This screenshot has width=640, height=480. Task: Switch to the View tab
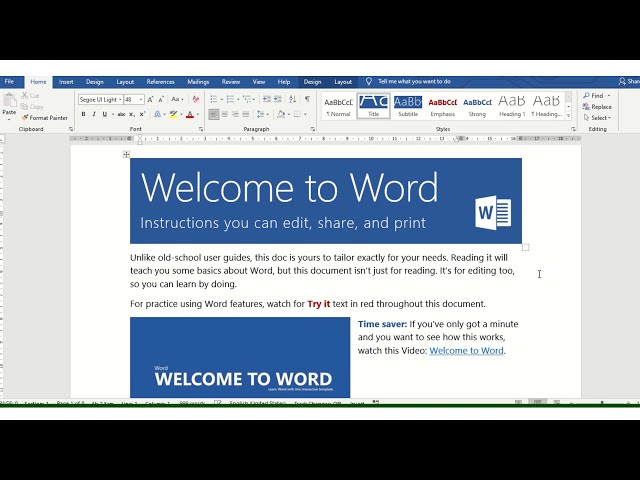pos(258,82)
